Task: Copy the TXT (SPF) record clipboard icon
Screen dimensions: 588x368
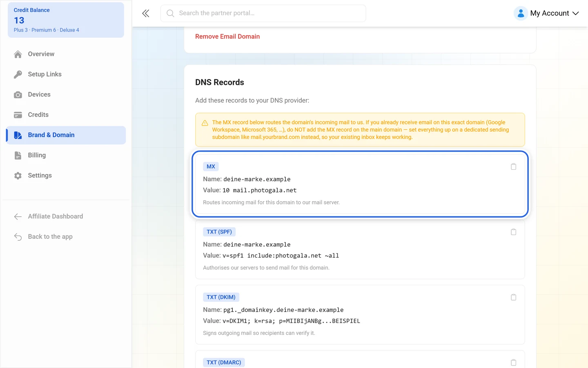Action: click(514, 232)
